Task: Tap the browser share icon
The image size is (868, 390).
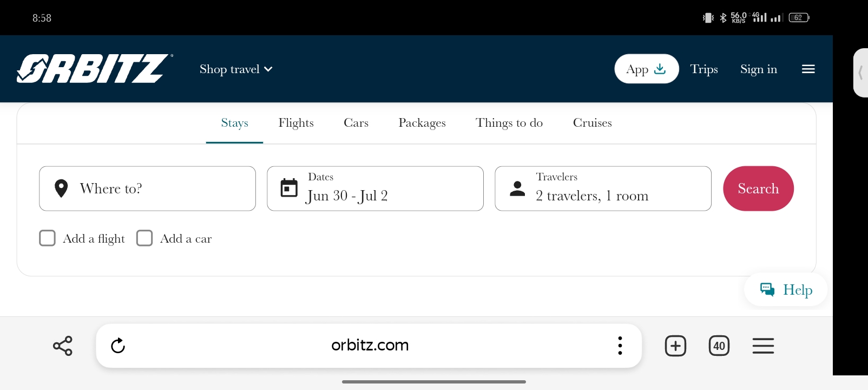Action: pos(63,346)
